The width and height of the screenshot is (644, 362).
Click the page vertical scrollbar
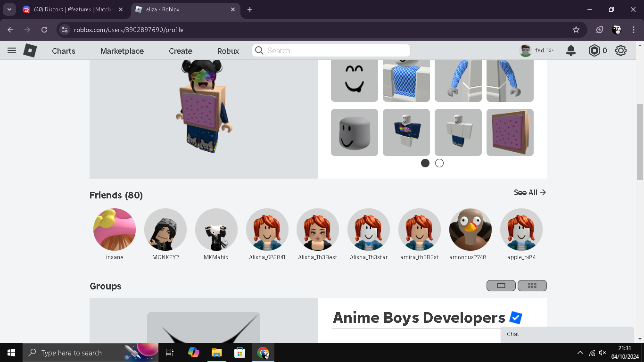click(640, 141)
